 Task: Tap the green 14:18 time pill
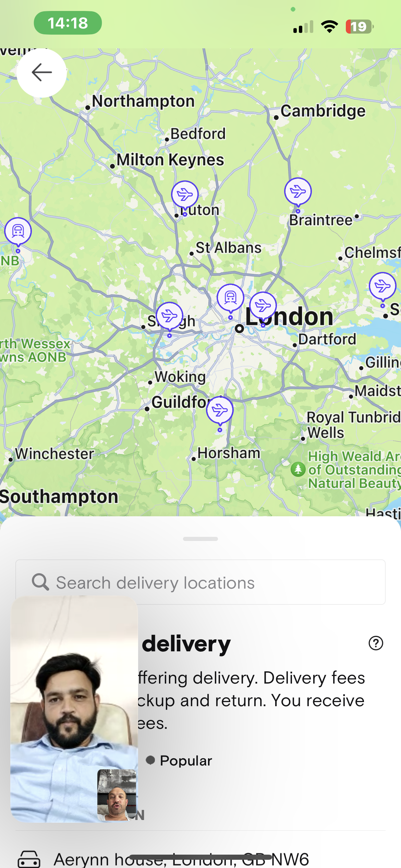68,23
